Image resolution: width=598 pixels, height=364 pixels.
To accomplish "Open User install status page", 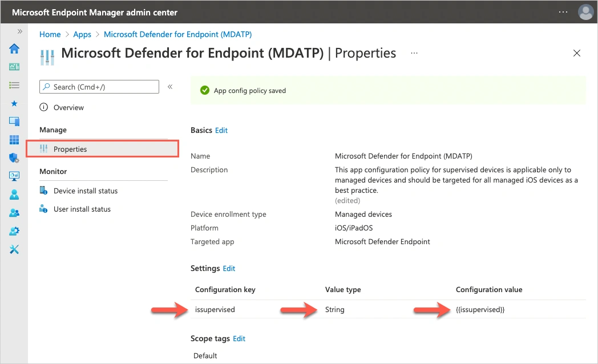I will [x=82, y=209].
